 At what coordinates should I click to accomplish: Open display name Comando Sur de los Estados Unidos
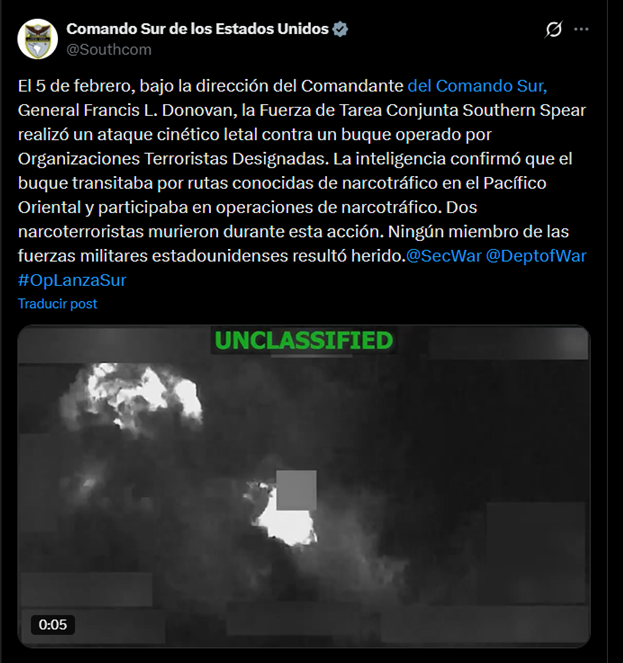click(197, 29)
